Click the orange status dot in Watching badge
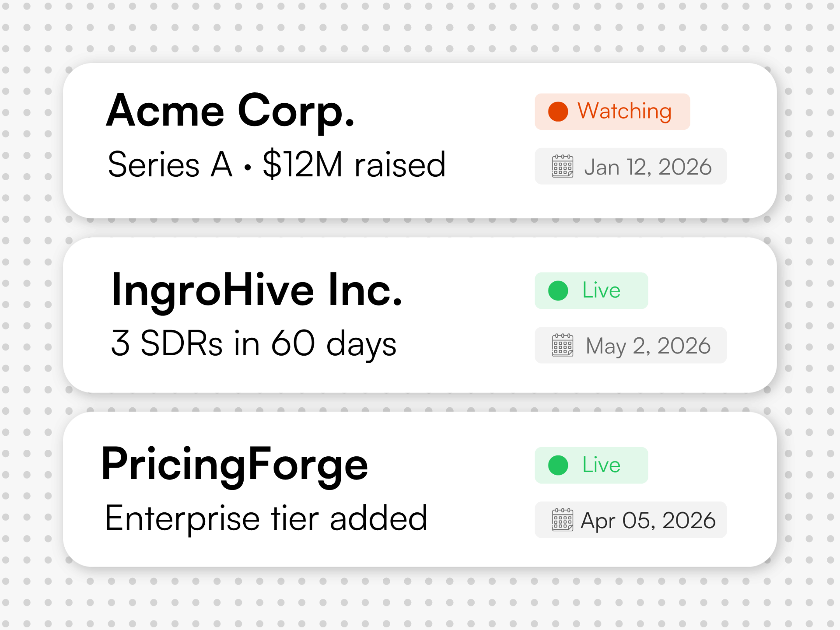This screenshot has width=840, height=630. (x=558, y=112)
